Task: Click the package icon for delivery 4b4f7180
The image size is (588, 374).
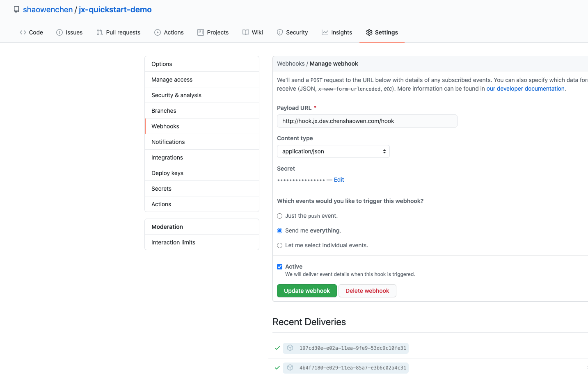Action: (x=290, y=367)
